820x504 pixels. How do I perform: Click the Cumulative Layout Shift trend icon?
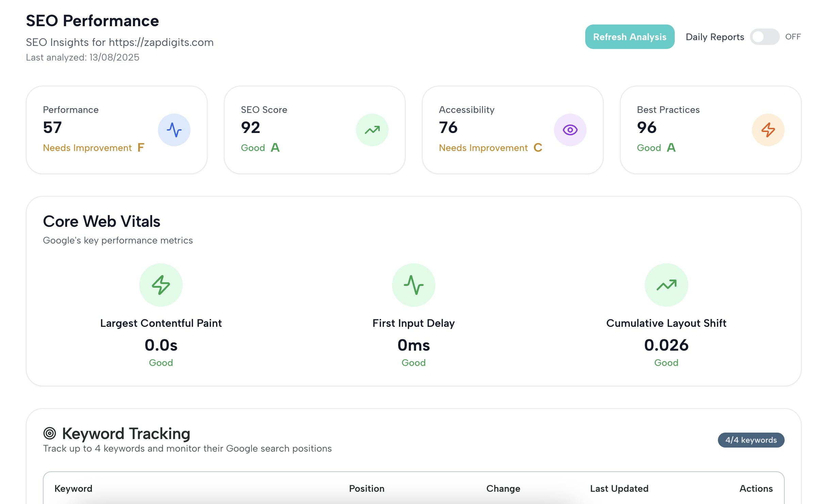click(666, 285)
